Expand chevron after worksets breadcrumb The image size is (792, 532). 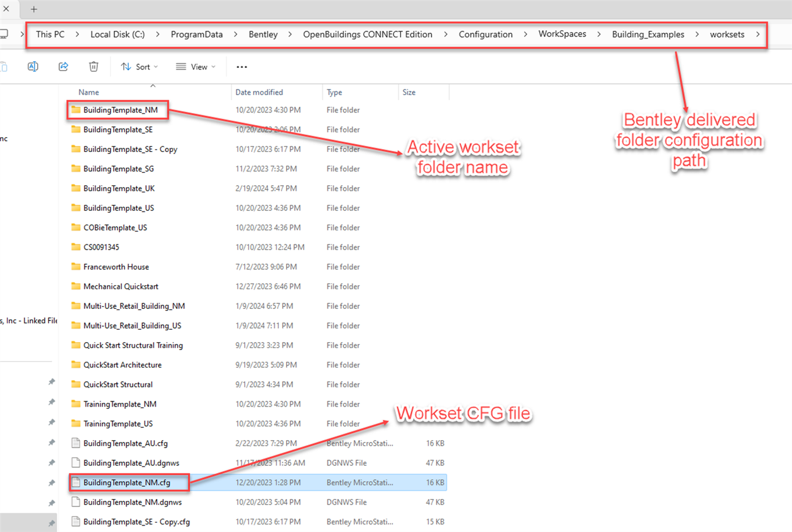[758, 35]
